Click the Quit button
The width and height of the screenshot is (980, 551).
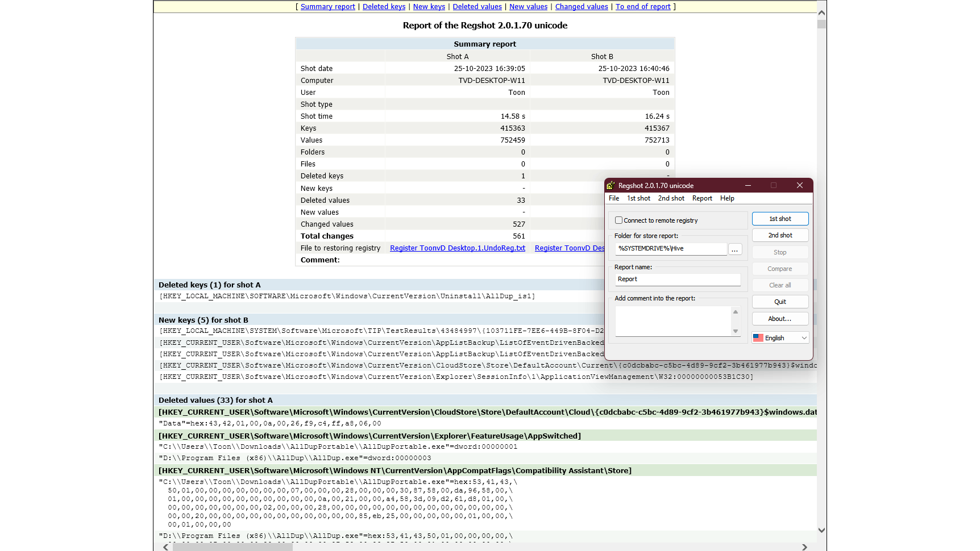780,302
